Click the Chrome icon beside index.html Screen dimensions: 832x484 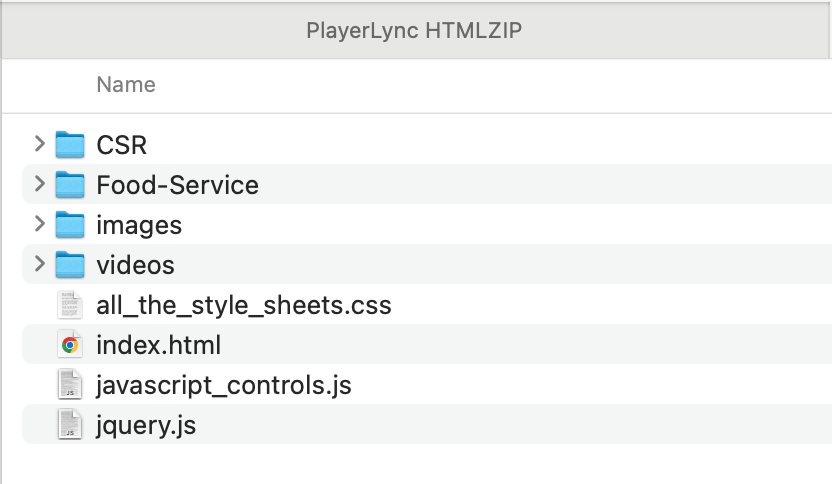click(x=70, y=345)
